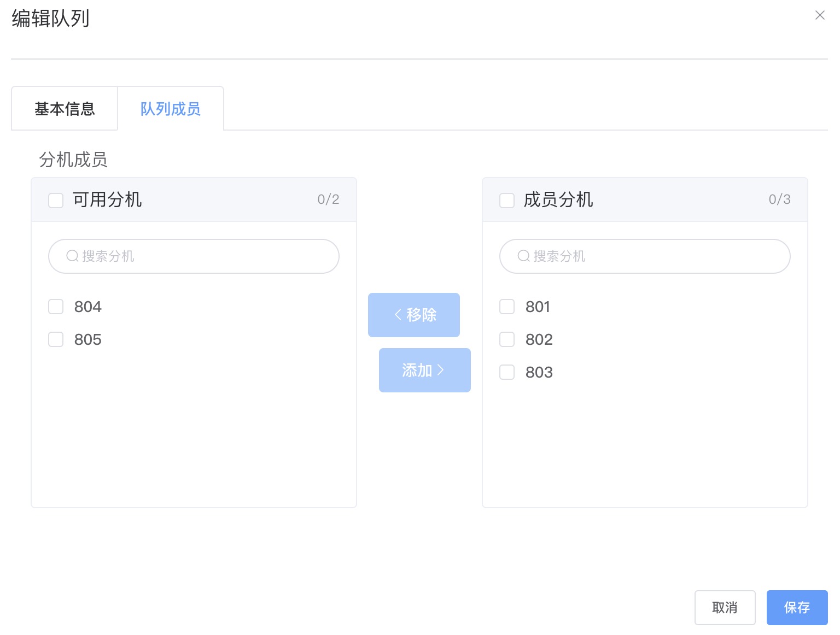
Task: Check the checkbox for extension 803
Action: click(506, 372)
